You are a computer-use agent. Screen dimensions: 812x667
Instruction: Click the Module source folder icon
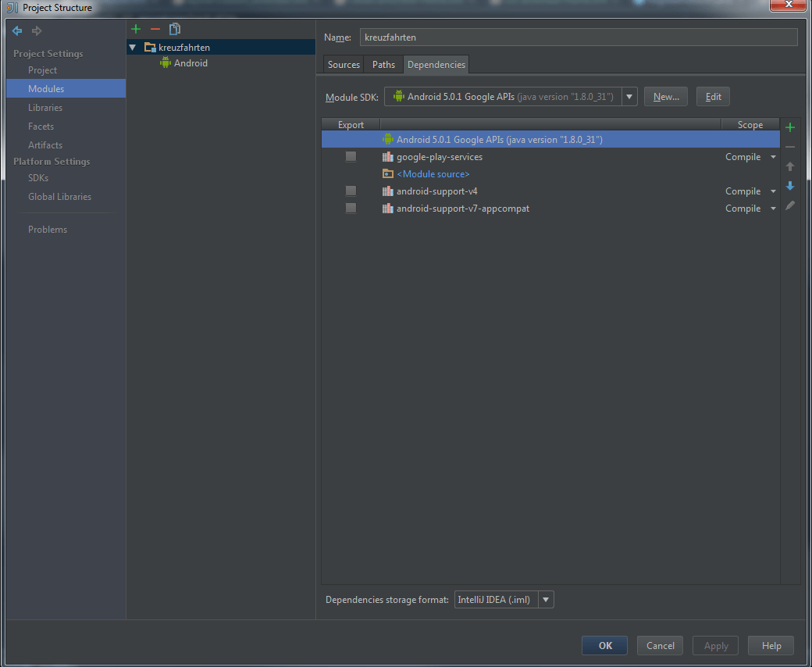point(387,174)
